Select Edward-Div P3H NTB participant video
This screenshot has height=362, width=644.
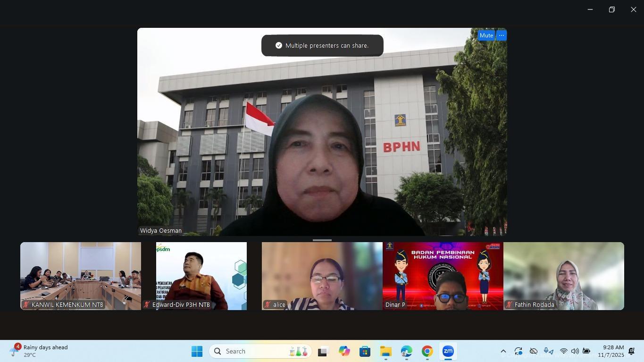pyautogui.click(x=201, y=276)
